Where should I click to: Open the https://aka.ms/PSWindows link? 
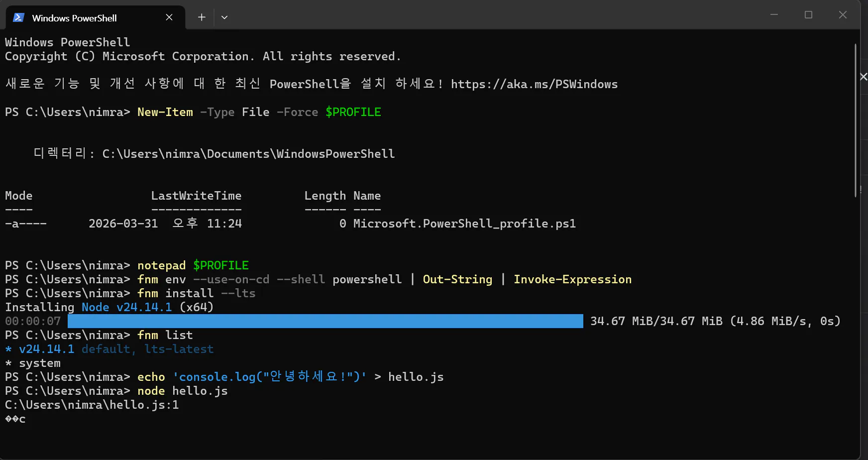click(x=534, y=84)
